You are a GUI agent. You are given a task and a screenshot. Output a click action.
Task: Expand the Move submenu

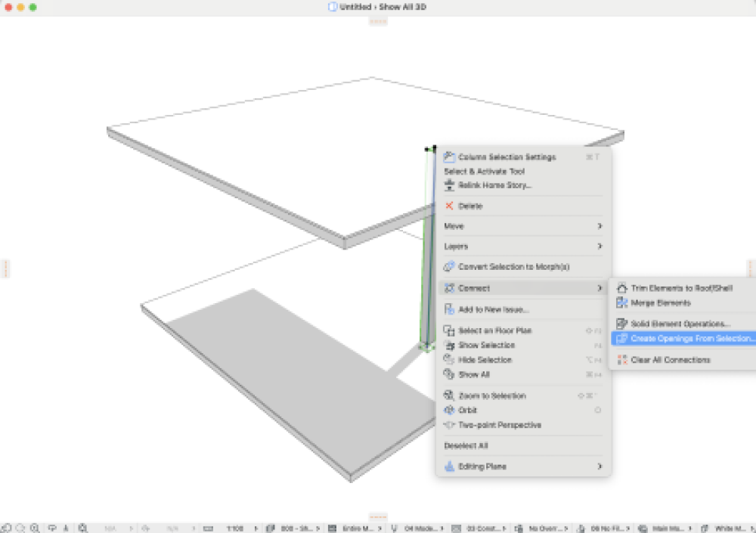click(x=523, y=226)
